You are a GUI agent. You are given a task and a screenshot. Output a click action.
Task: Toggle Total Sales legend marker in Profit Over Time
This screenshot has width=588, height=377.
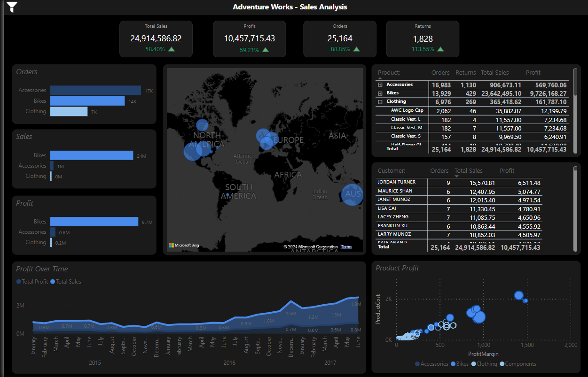(x=53, y=282)
